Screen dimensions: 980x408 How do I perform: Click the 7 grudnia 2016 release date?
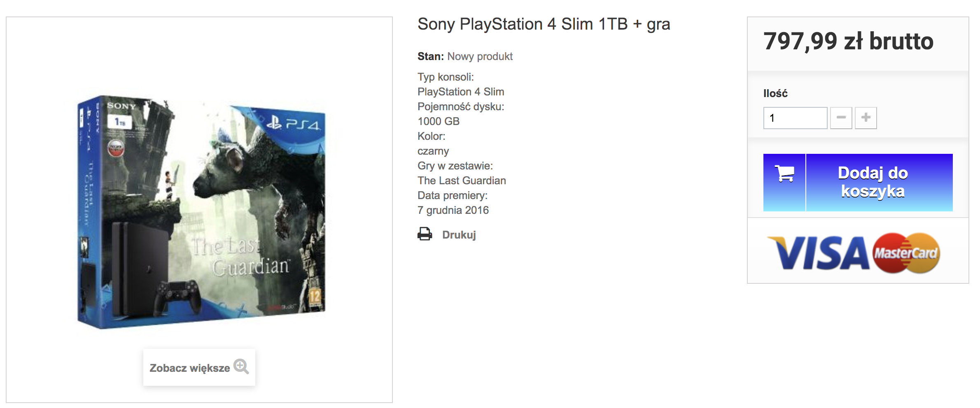coord(453,210)
